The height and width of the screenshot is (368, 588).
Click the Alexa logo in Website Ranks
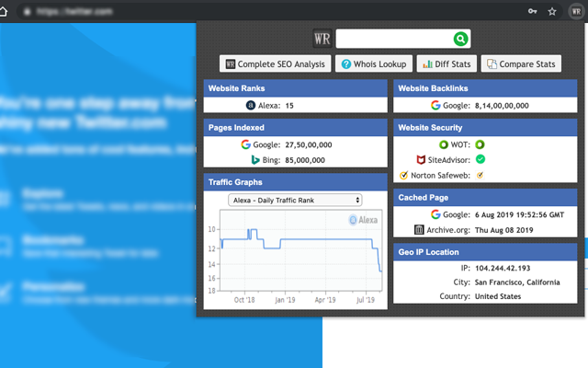(x=251, y=106)
